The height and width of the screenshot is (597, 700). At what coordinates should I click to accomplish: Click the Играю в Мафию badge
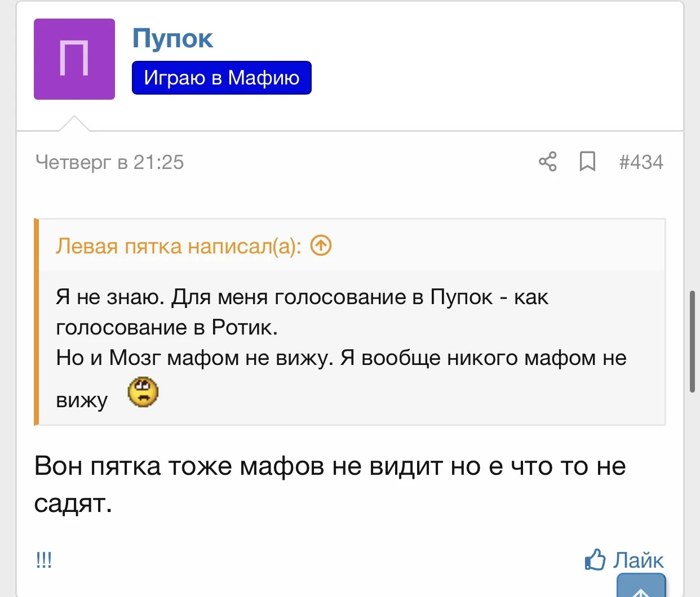pos(221,78)
